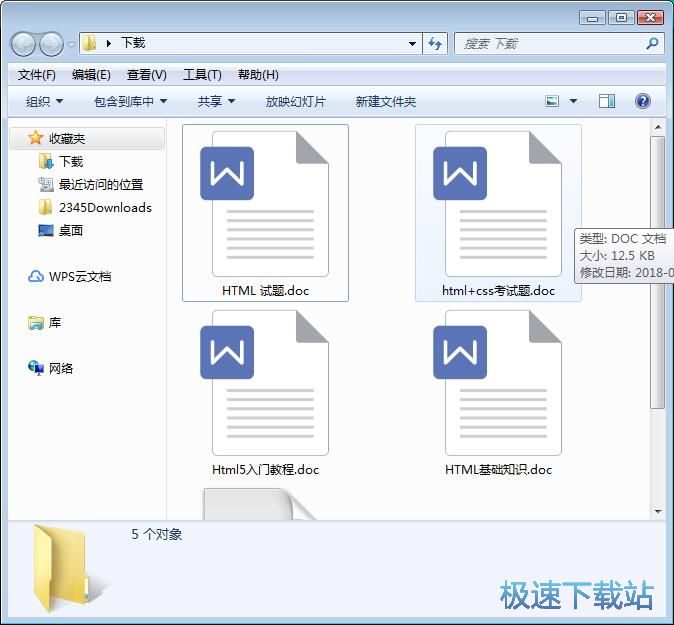Click the file name HTML 试题.doc

point(266,291)
